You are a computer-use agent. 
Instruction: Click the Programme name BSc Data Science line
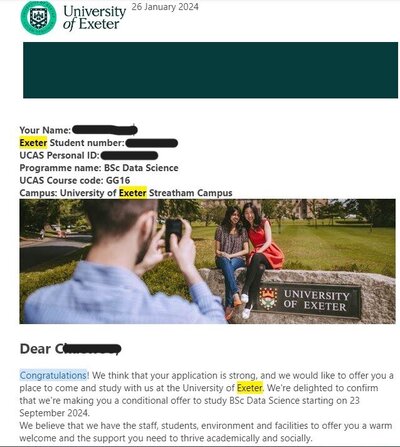pos(99,168)
